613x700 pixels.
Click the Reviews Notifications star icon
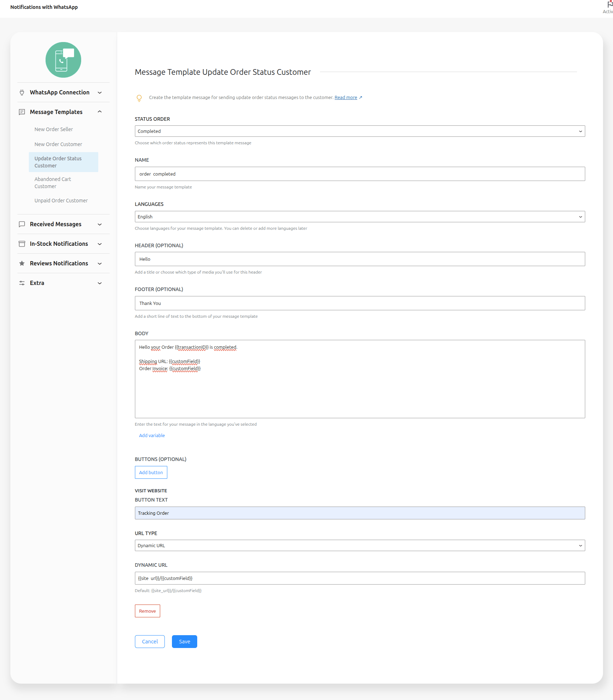coord(22,263)
